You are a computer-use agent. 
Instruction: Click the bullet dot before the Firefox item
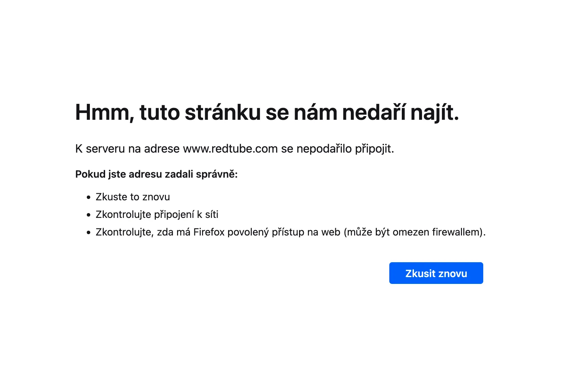click(x=89, y=232)
